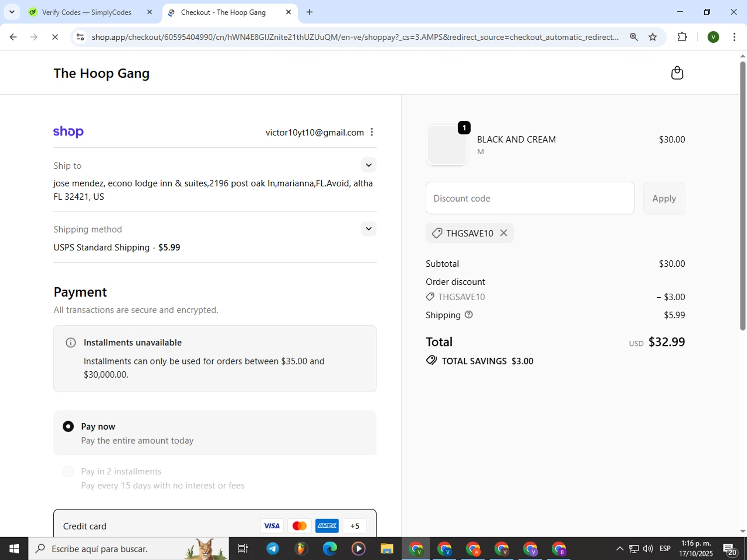Open the Chrome profile V avatar
This screenshot has height=560, width=747.
pyautogui.click(x=713, y=37)
